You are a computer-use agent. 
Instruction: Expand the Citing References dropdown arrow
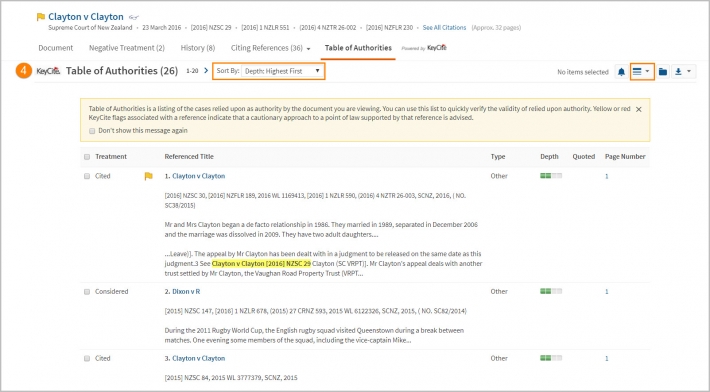tap(308, 48)
